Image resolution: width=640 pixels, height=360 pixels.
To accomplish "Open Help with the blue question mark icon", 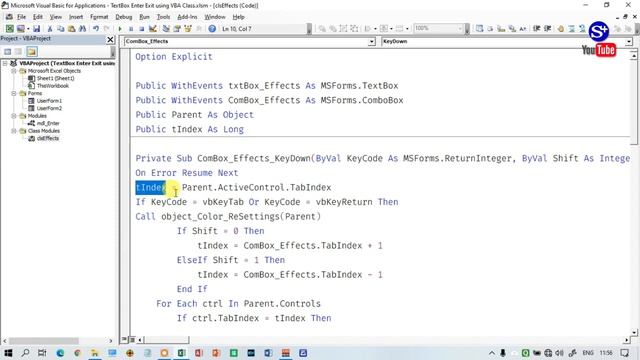I will 212,29.
